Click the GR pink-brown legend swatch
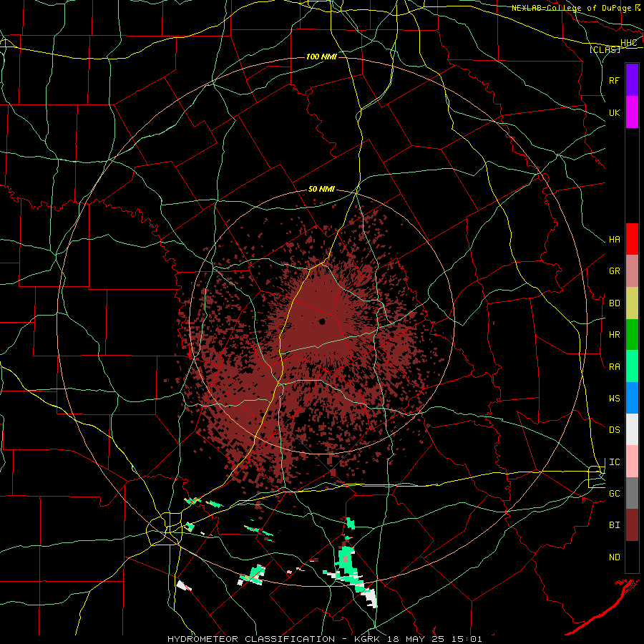Viewport: 644px width, 644px height. [x=632, y=271]
